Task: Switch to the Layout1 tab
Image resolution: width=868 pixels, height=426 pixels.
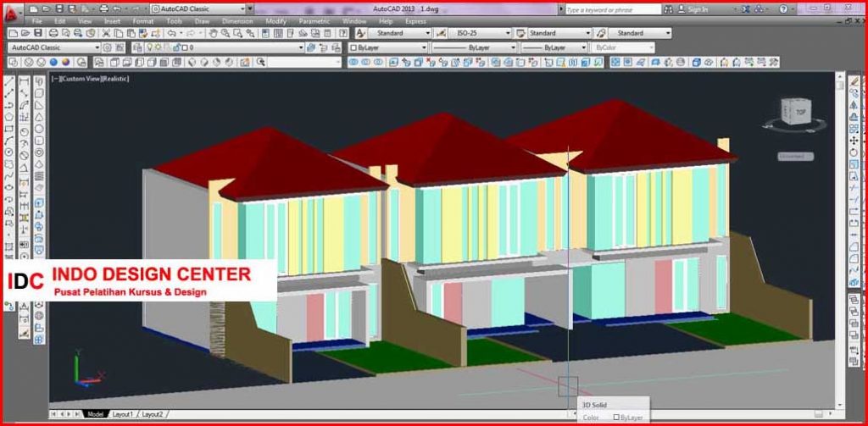Action: click(x=122, y=414)
